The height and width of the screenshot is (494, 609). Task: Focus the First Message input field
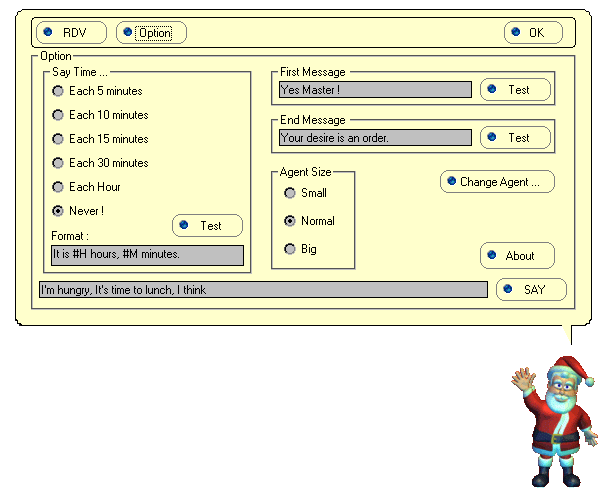click(x=375, y=90)
